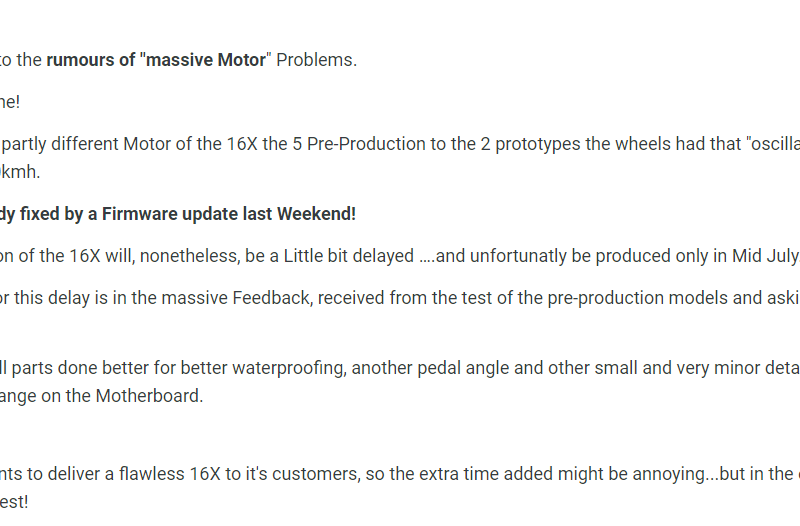Click the "Pre-Production" word in third paragraph
Screen dimensions: 800x526
pyautogui.click(x=366, y=144)
